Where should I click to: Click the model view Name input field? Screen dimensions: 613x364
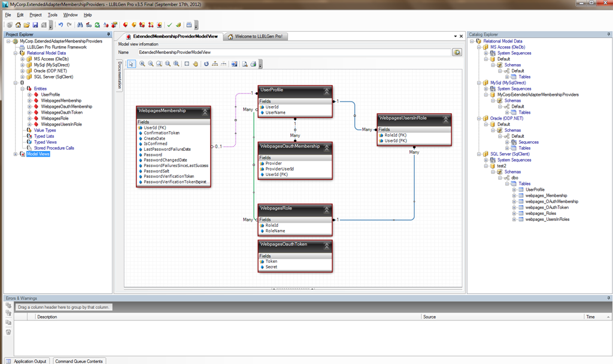coord(293,53)
